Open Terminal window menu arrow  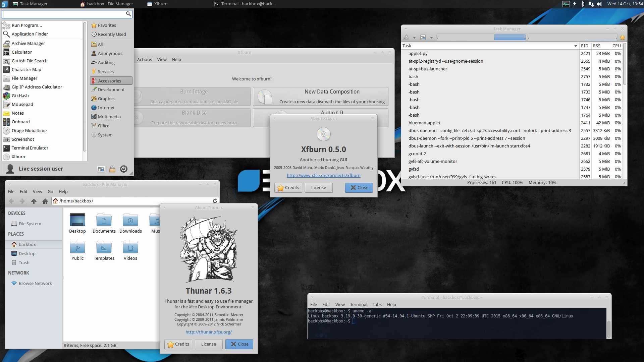coord(312,297)
